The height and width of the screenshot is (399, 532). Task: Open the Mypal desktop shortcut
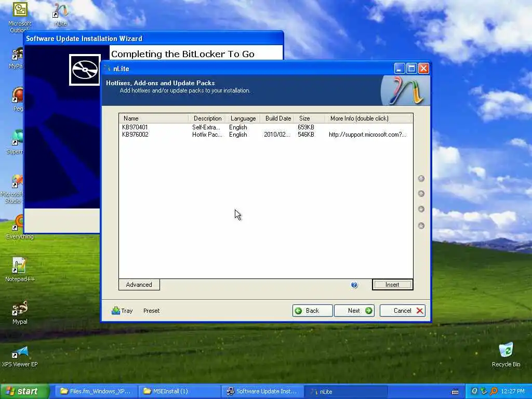click(20, 313)
